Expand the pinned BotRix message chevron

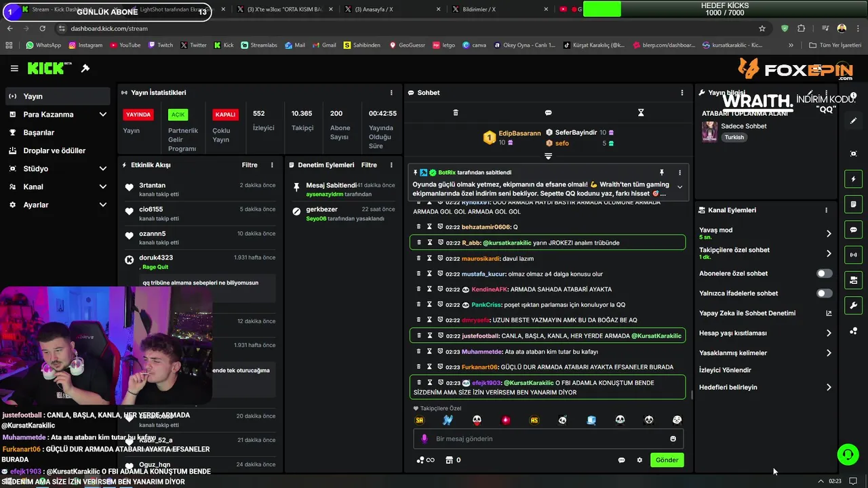point(679,188)
